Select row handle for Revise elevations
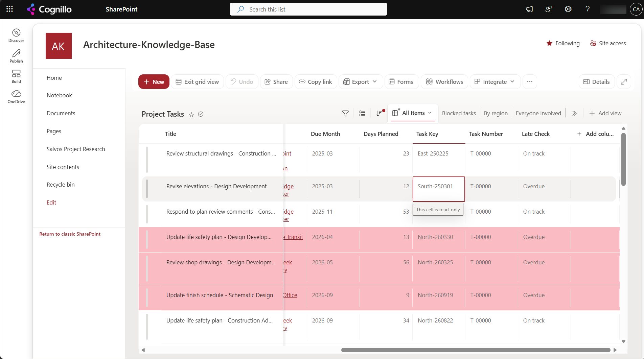The image size is (644, 359). click(147, 189)
